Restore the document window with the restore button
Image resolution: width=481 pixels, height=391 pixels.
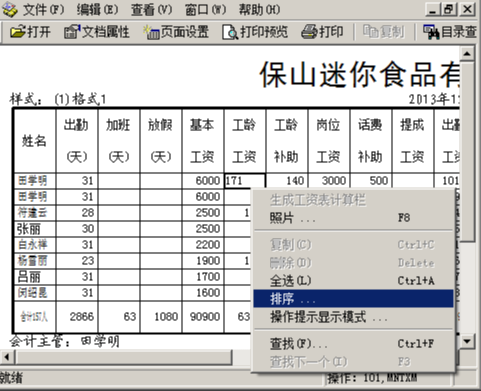pyautogui.click(x=449, y=9)
